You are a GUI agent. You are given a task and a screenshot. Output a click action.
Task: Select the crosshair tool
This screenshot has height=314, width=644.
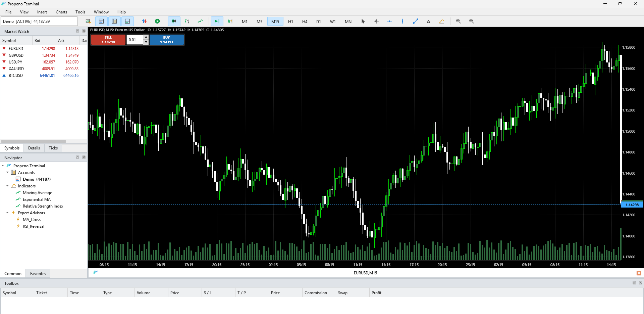pyautogui.click(x=376, y=21)
